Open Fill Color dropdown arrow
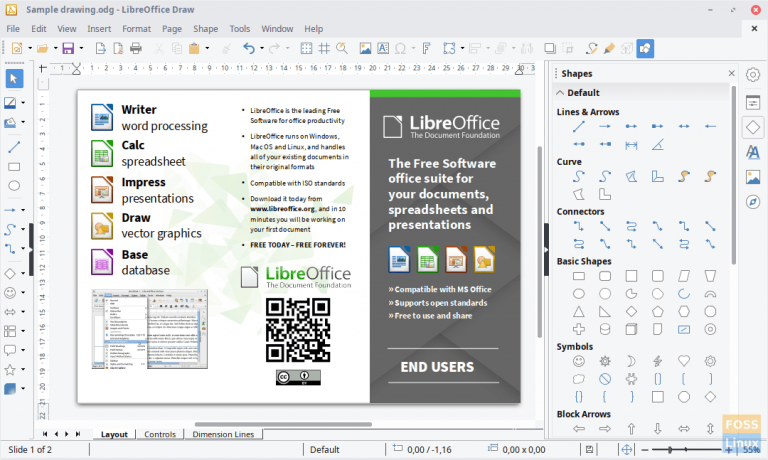The width and height of the screenshot is (768, 460). click(23, 122)
